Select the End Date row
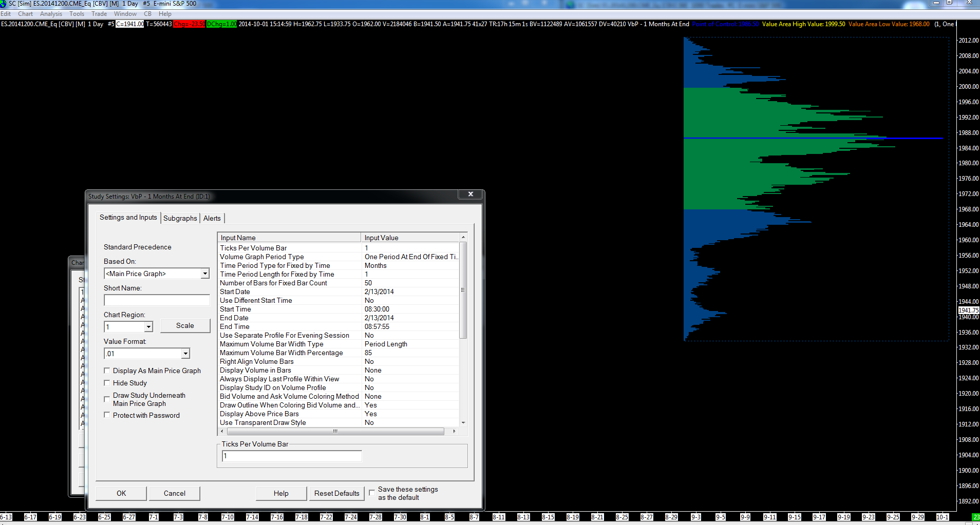980x525 pixels. pyautogui.click(x=338, y=318)
